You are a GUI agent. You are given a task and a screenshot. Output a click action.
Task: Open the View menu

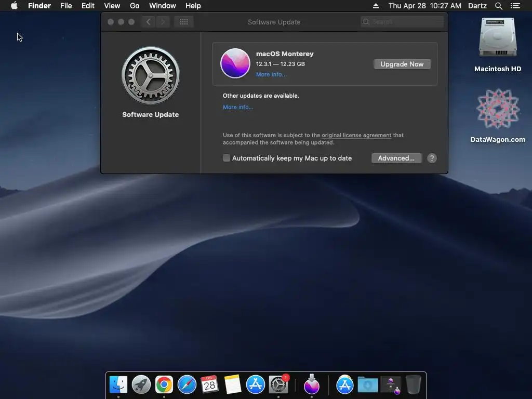tap(112, 6)
